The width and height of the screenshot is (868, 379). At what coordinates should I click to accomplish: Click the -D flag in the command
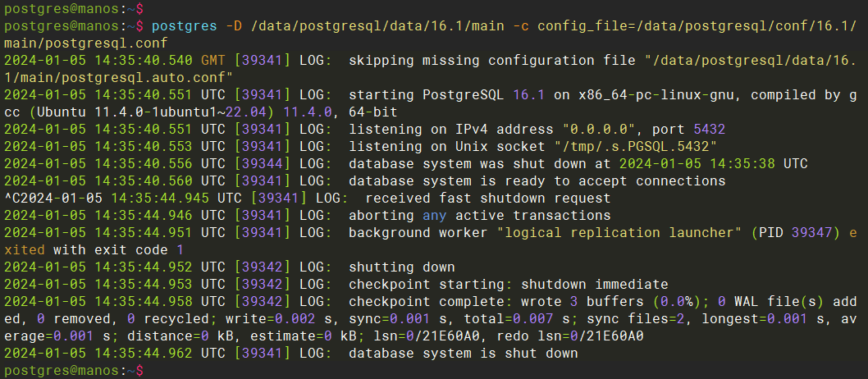pos(233,26)
